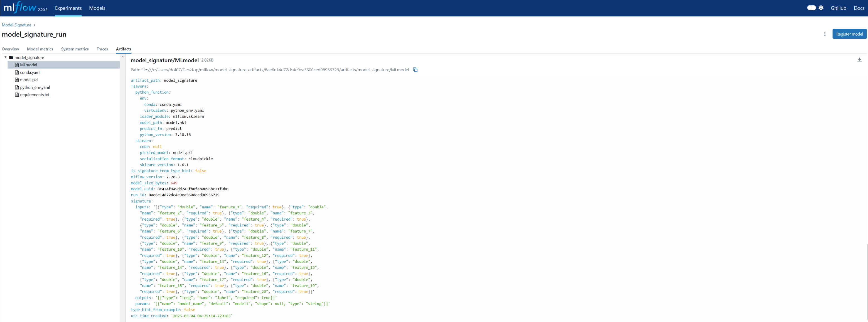Click the requirements.txt file icon
Image resolution: width=868 pixels, height=322 pixels.
tap(17, 95)
